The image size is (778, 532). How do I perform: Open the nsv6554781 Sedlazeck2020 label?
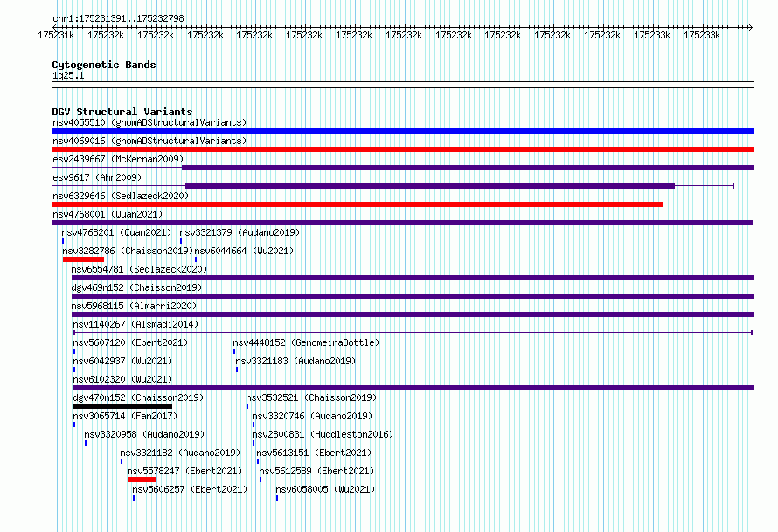click(139, 269)
